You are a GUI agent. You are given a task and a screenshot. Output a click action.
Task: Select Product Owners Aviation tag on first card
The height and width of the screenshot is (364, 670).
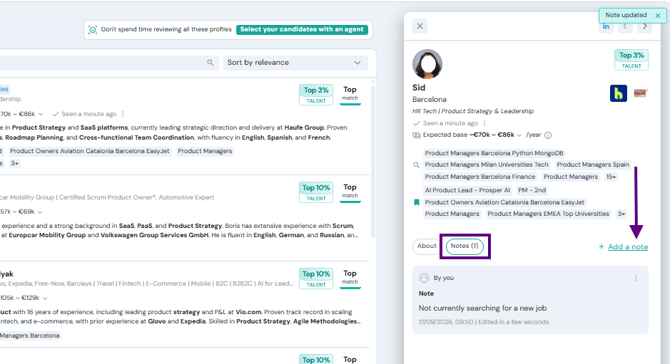coord(90,151)
